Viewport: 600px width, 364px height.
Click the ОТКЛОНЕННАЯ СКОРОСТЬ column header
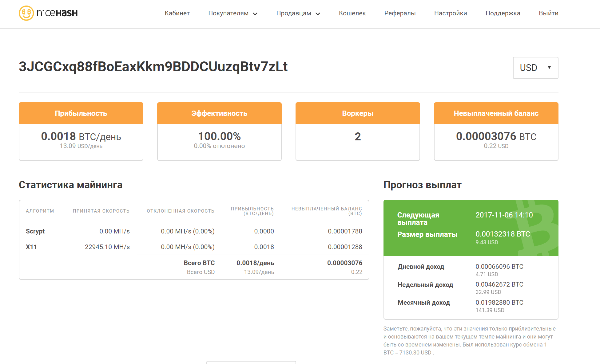coord(181,211)
